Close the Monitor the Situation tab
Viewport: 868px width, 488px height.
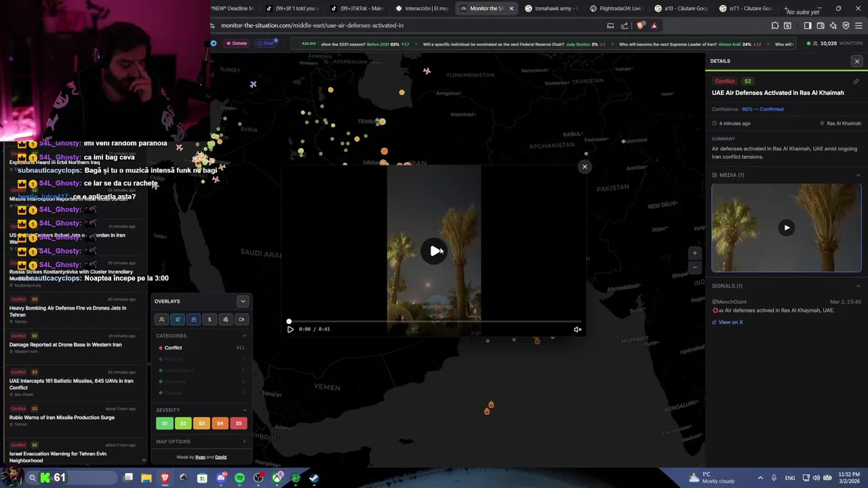click(511, 8)
